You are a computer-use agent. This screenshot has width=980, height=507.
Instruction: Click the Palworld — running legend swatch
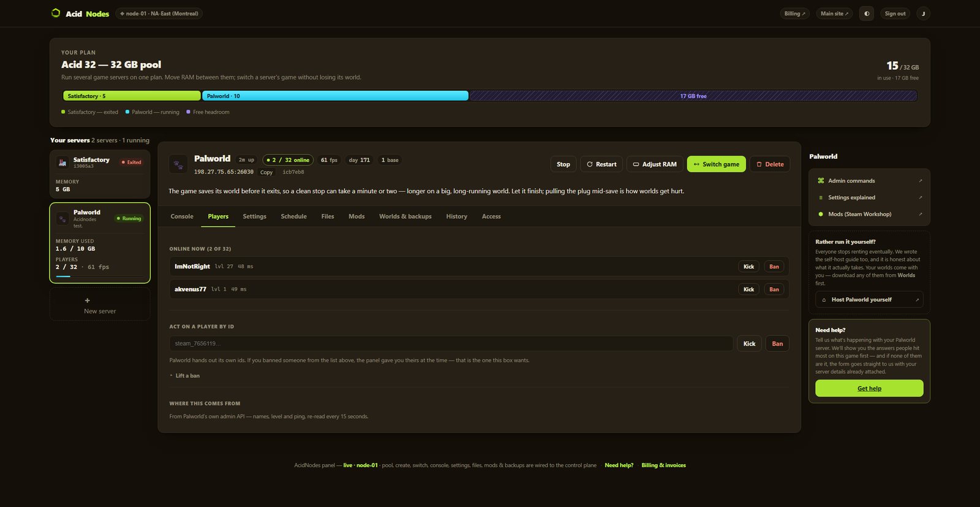[x=127, y=112]
